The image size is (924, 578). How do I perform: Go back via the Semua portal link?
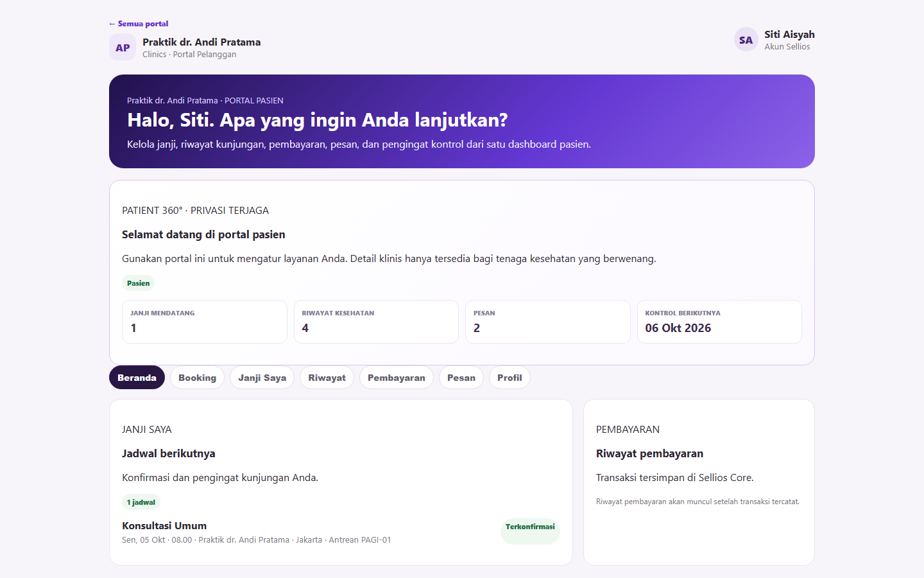(x=139, y=24)
